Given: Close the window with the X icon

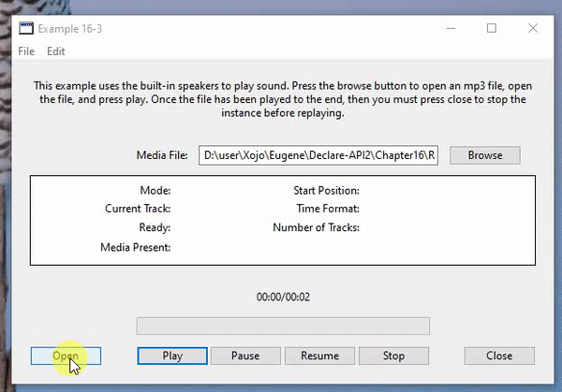Looking at the screenshot, I should click(533, 28).
